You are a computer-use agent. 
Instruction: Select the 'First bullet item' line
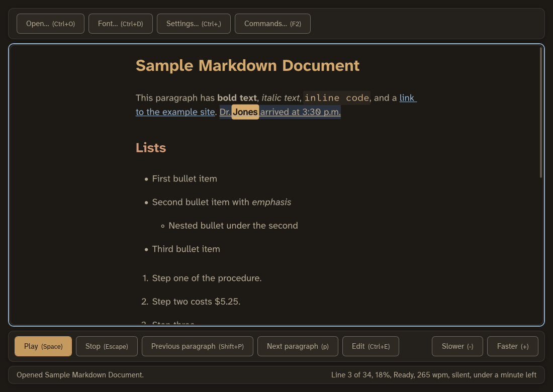(x=185, y=179)
